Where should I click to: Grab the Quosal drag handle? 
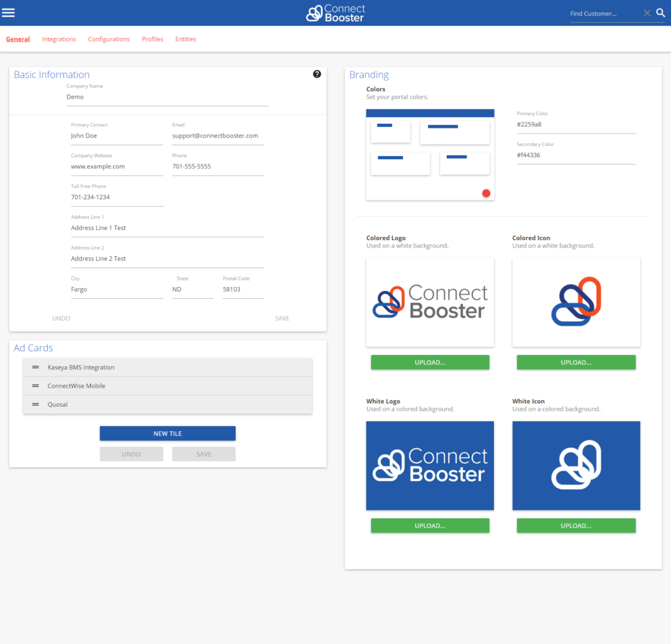(35, 404)
